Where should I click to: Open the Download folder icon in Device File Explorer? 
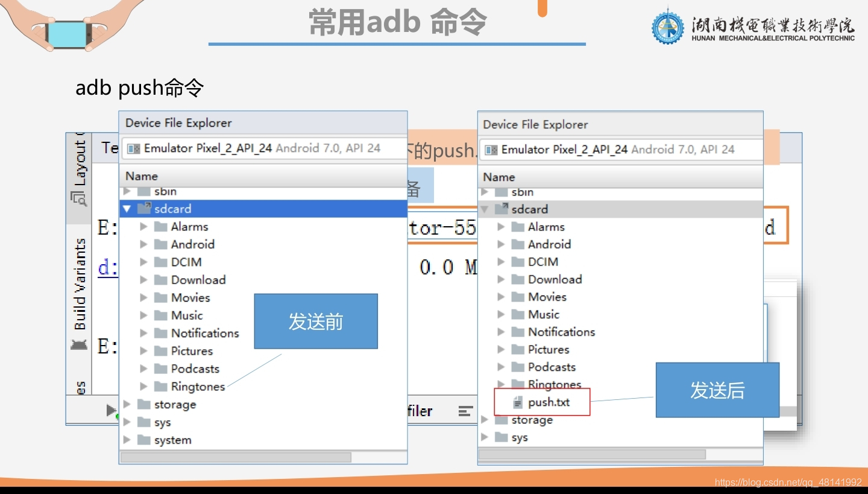click(160, 279)
